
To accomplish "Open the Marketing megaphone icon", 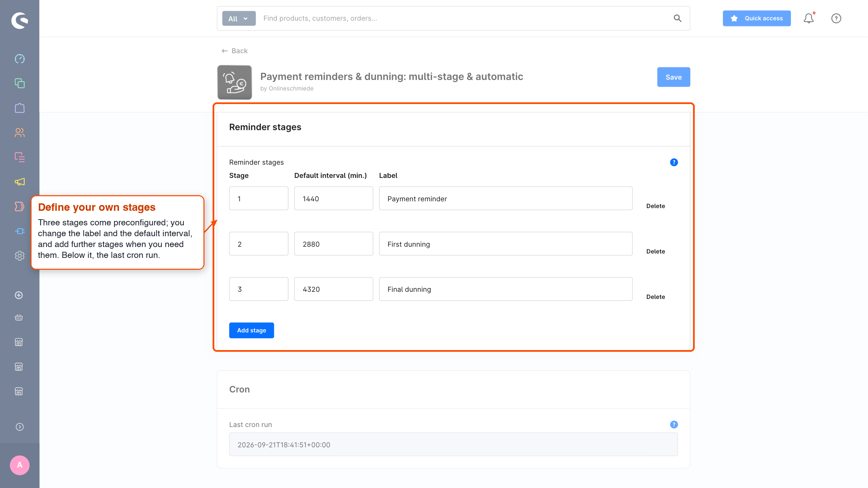I will click(20, 182).
